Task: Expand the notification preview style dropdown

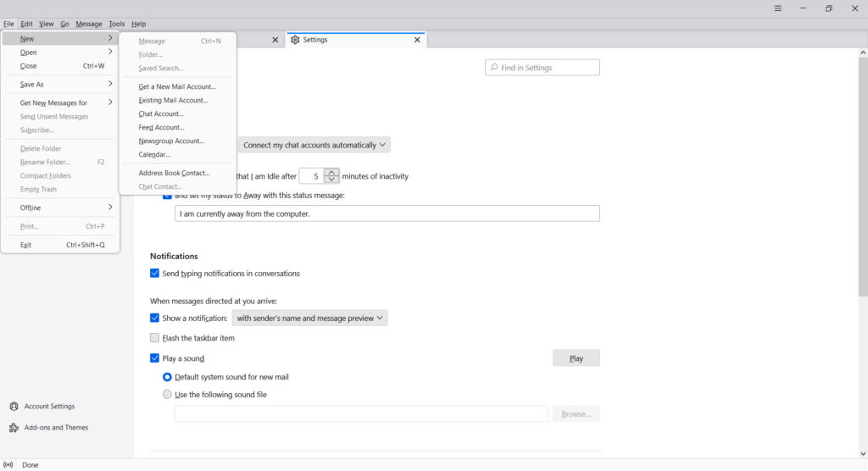Action: [x=309, y=319]
